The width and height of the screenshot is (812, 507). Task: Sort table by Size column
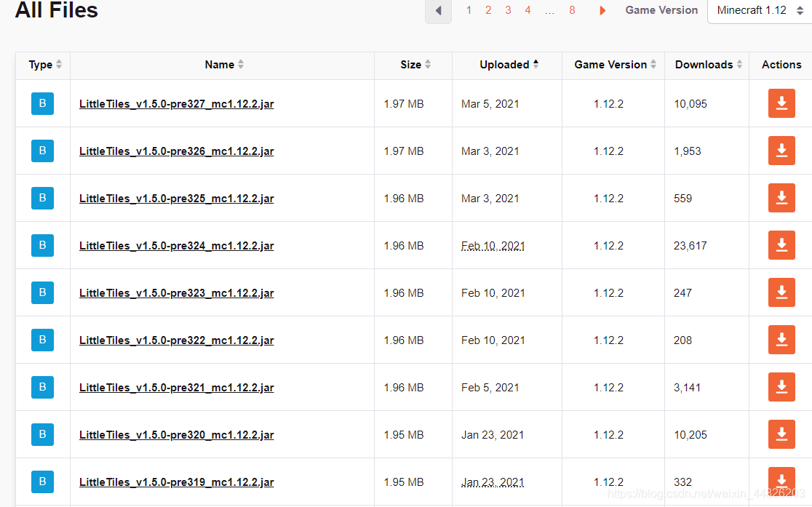[x=415, y=64]
